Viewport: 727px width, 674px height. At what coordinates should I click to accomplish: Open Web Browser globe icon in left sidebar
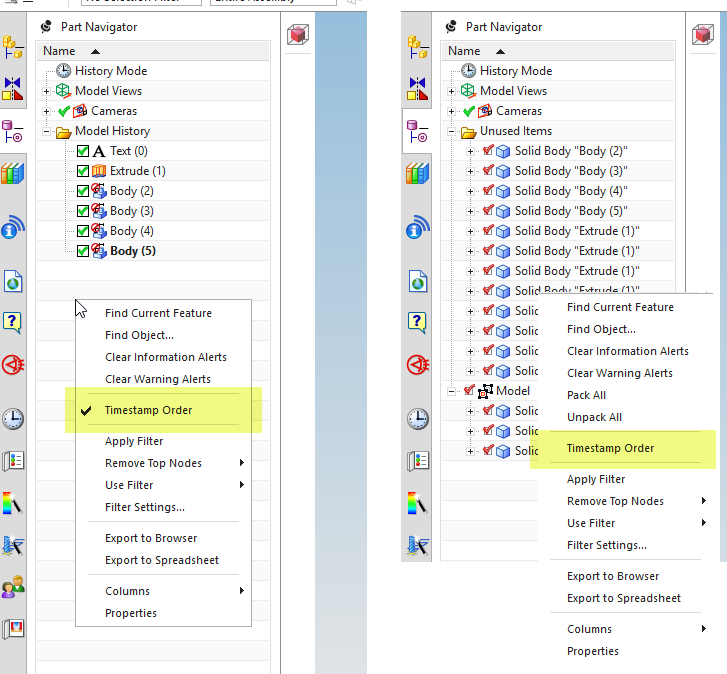point(13,281)
